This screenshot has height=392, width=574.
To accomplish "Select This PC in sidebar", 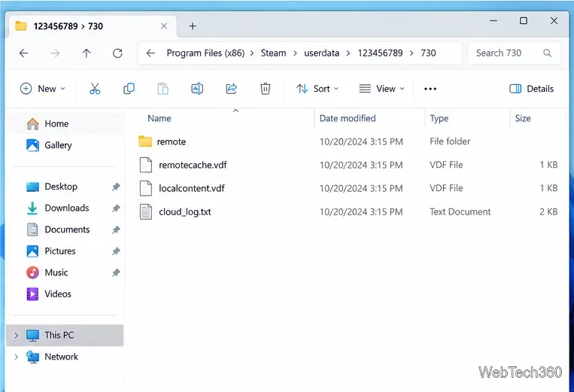I will tap(65, 336).
